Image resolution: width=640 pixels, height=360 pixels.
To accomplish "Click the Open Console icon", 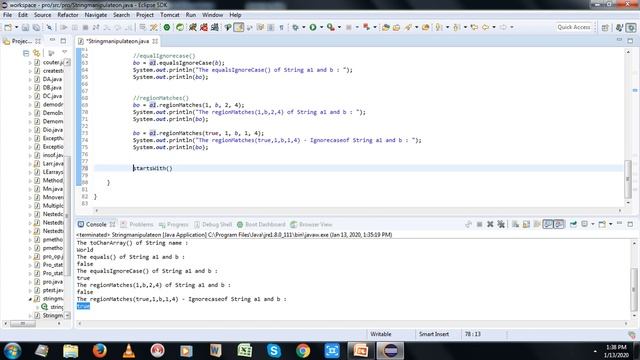I will [602, 224].
